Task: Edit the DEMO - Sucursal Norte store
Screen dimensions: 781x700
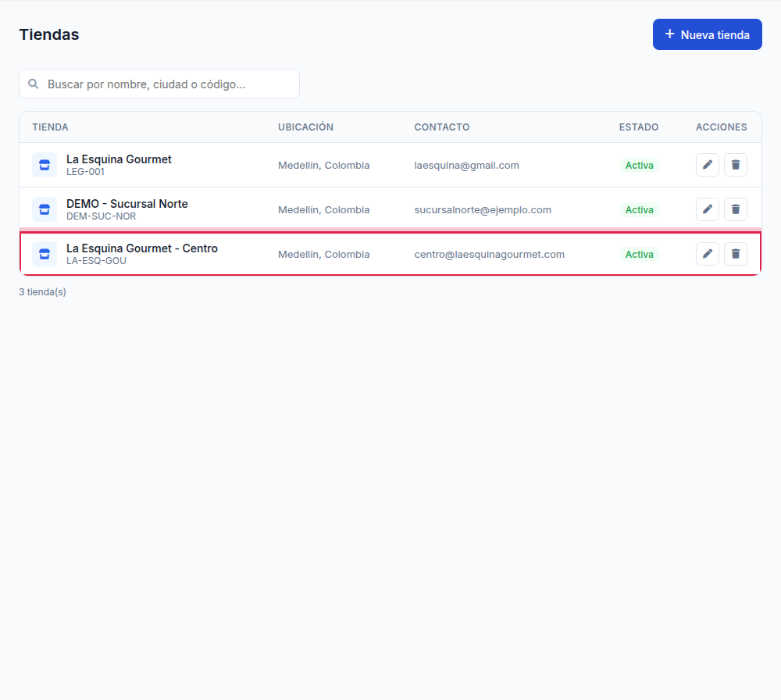Action: pos(708,209)
